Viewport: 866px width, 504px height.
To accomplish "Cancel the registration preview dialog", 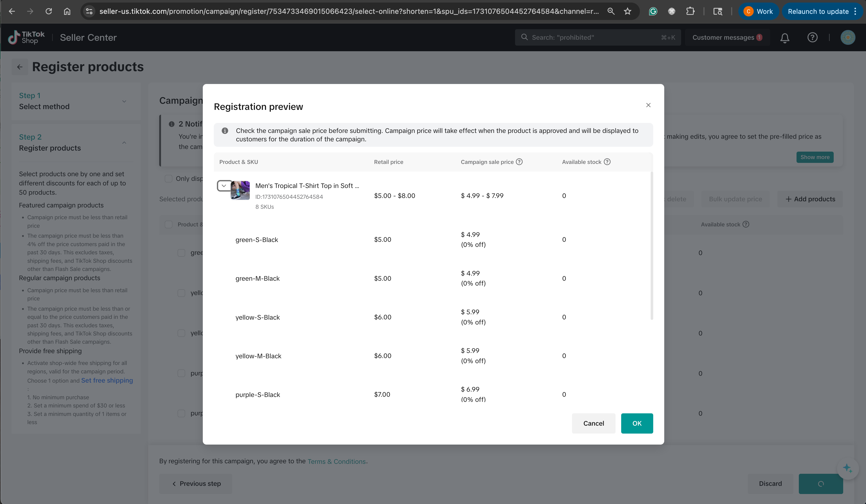I will [x=593, y=423].
